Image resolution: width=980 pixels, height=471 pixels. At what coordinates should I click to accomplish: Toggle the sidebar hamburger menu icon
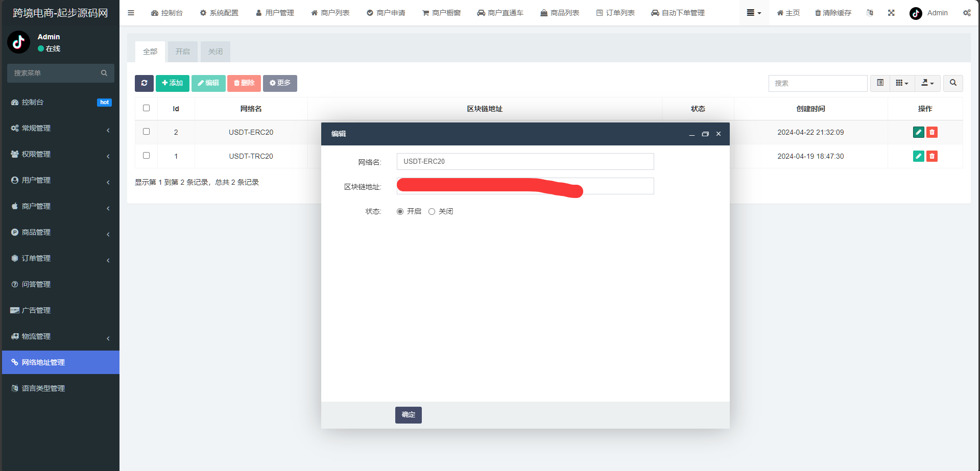point(131,13)
